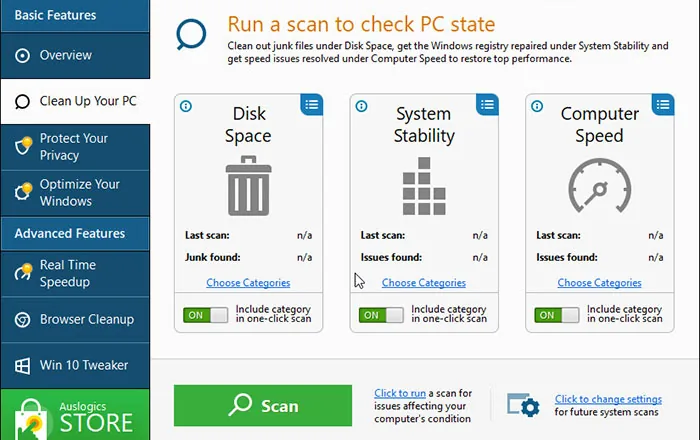The height and width of the screenshot is (440, 700).
Task: Choose Categories for System Stability
Action: [x=424, y=283]
